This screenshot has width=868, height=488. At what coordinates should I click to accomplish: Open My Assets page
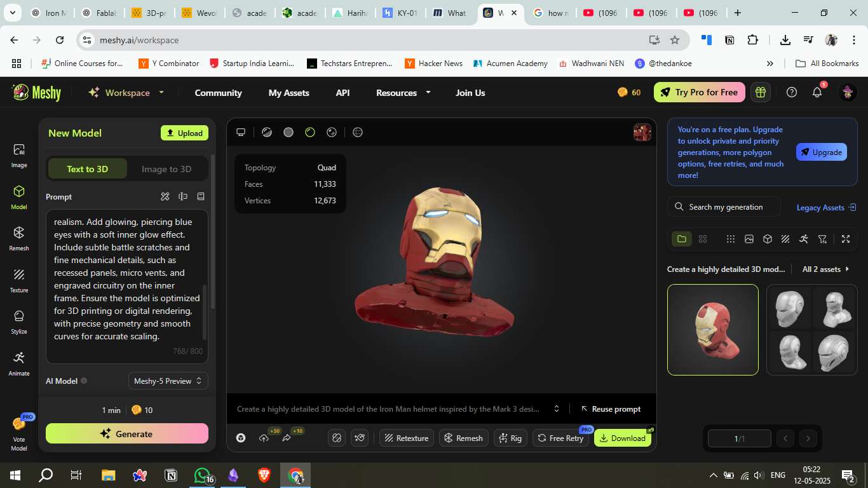click(288, 93)
